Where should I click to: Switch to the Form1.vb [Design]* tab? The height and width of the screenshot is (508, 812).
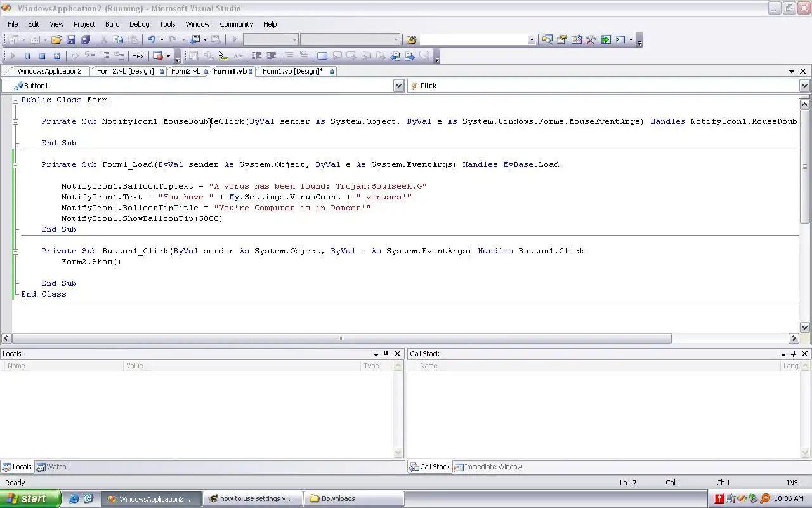click(x=297, y=71)
